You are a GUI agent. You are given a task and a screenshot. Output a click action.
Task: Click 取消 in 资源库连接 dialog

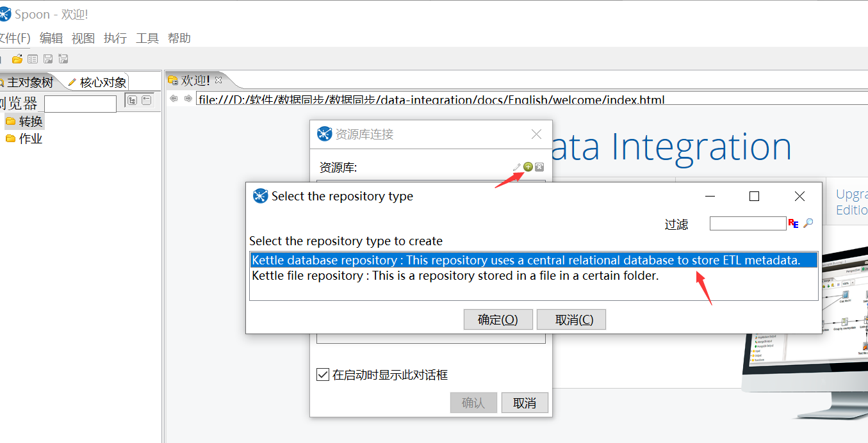(x=525, y=403)
